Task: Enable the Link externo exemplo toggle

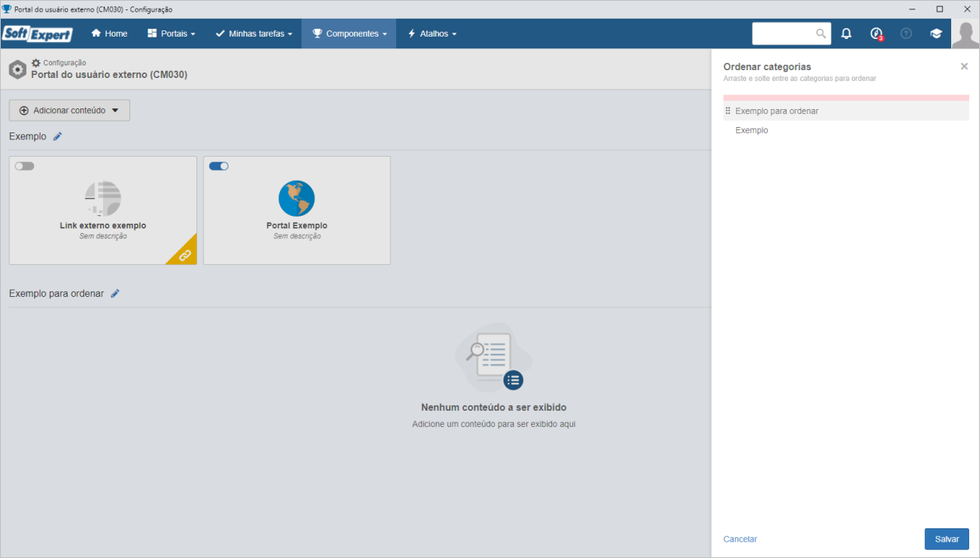Action: click(x=25, y=166)
